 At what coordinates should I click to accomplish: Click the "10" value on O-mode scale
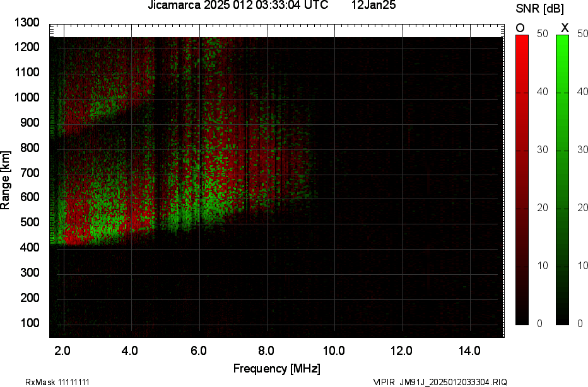click(542, 266)
